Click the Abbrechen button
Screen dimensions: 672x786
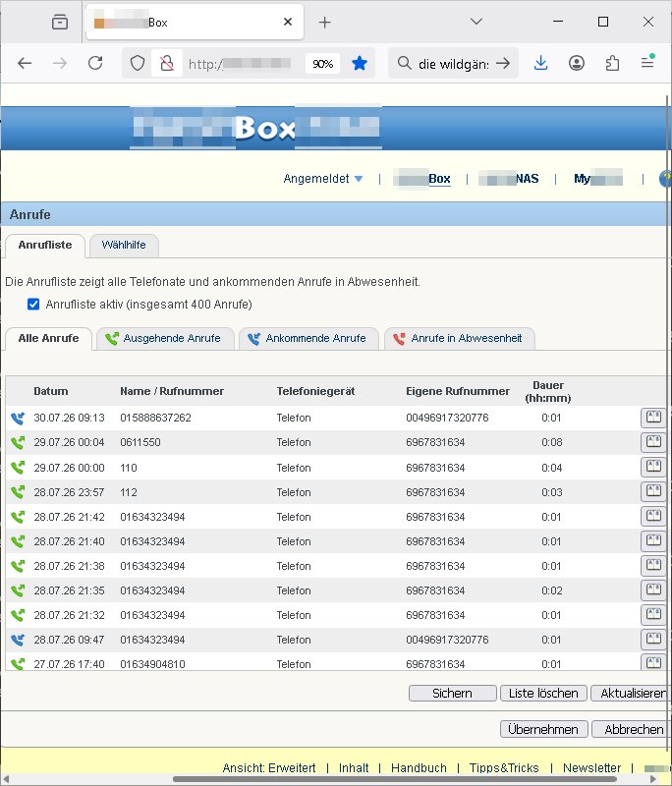[x=632, y=729]
